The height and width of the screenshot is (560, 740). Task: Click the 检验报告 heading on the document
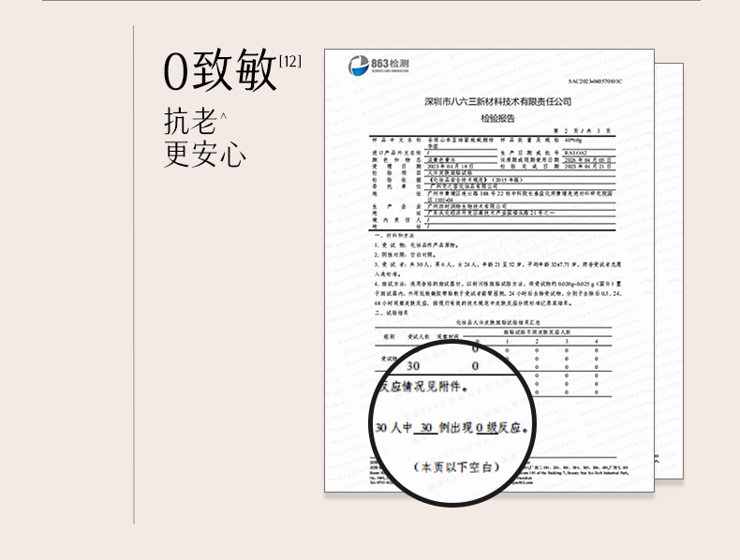497,118
